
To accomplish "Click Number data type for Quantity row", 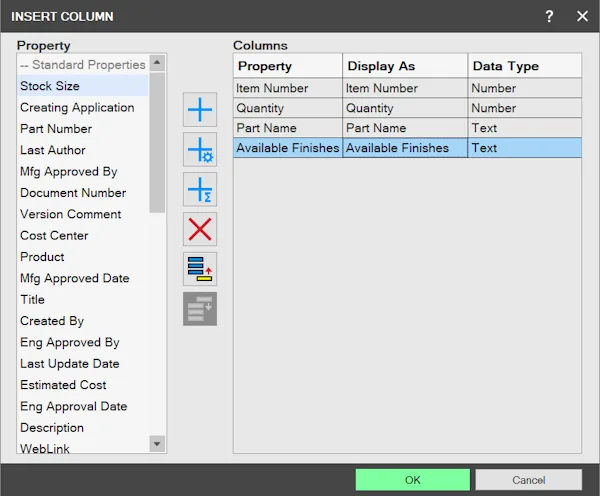I will pyautogui.click(x=525, y=108).
